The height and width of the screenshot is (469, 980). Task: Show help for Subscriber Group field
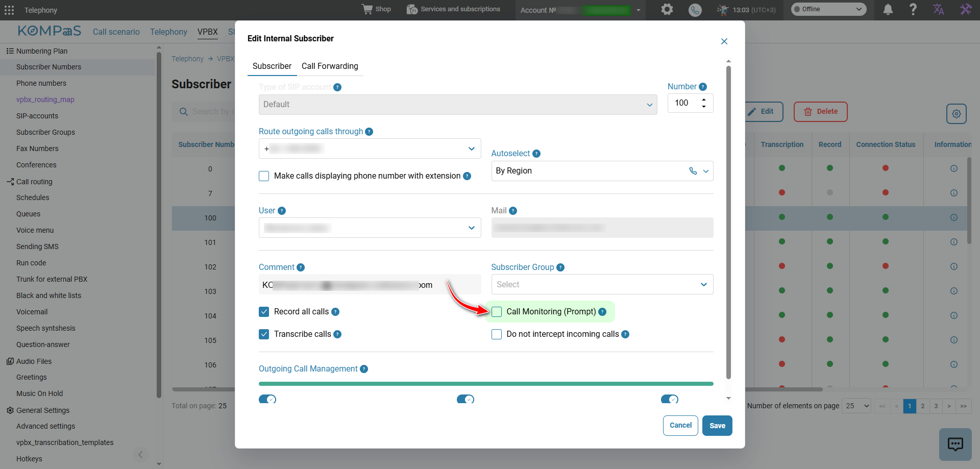[x=560, y=267]
